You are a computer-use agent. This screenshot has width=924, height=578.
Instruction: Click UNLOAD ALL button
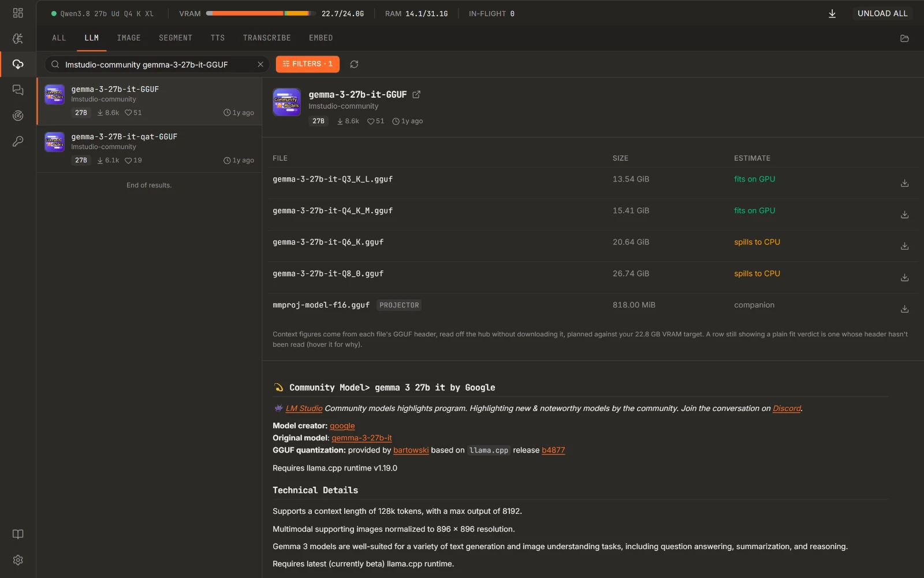[882, 13]
